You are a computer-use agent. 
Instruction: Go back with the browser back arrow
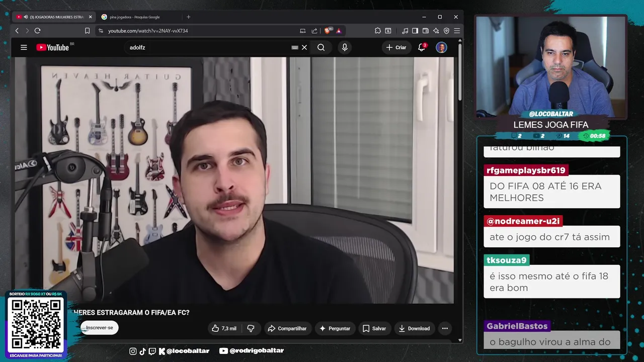pyautogui.click(x=17, y=31)
